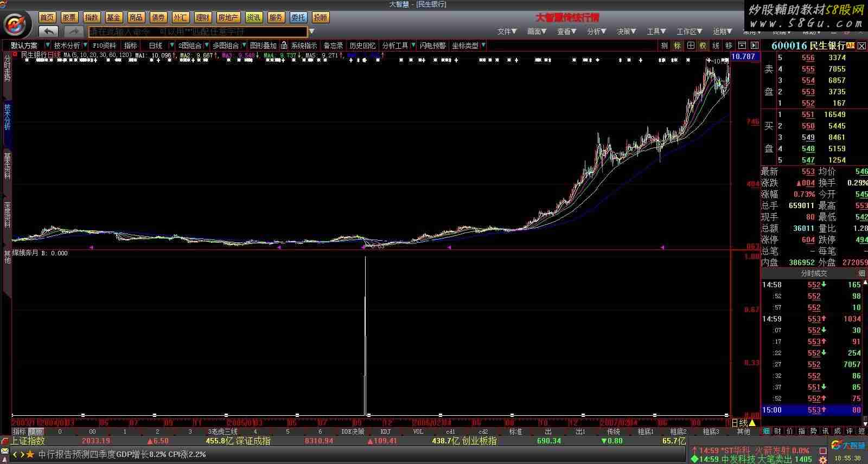Screen dimensions: 868x464
Task: Open the 文件 menu
Action: pos(507,32)
